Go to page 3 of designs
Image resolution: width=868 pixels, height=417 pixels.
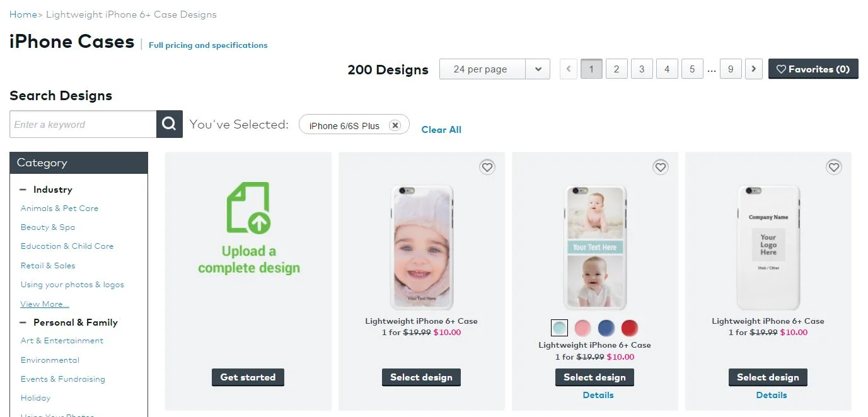coord(642,69)
